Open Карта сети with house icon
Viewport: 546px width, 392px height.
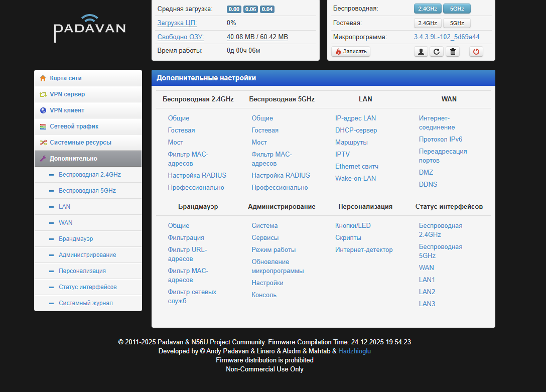point(65,78)
